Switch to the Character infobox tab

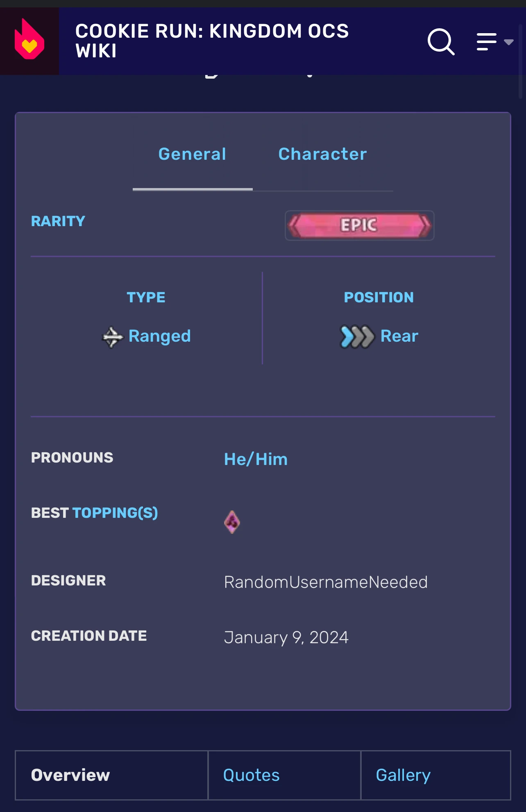pos(322,154)
